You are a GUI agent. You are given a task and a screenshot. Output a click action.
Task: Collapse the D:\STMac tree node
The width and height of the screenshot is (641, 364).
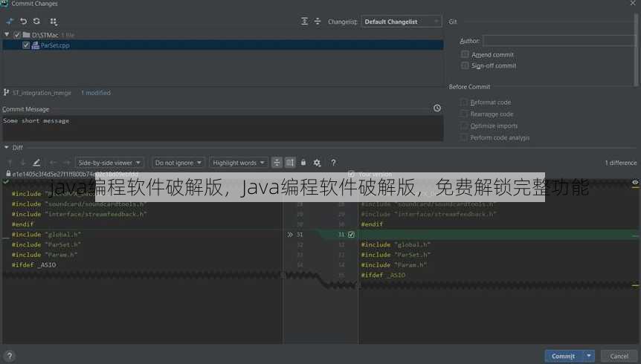(7, 35)
